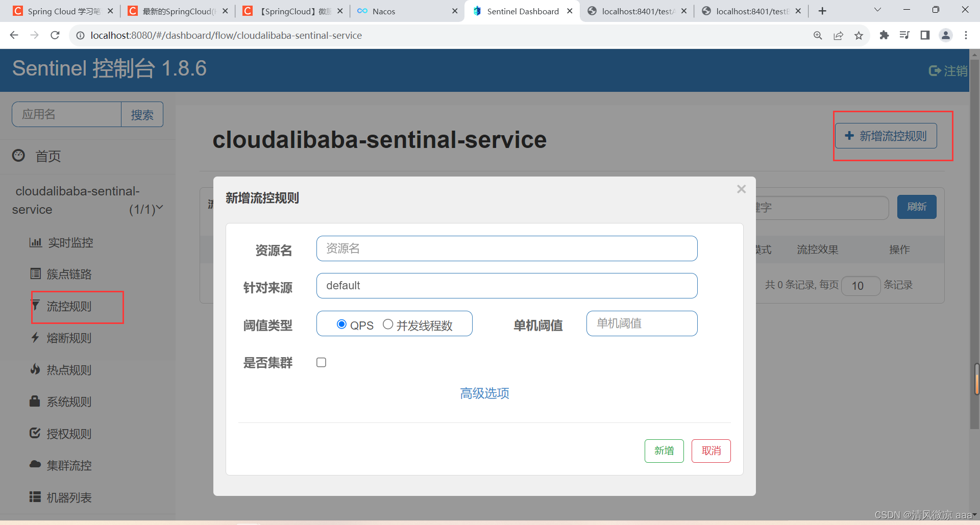The height and width of the screenshot is (525, 980).
Task: Focus the 针对来源 default input field
Action: 507,286
